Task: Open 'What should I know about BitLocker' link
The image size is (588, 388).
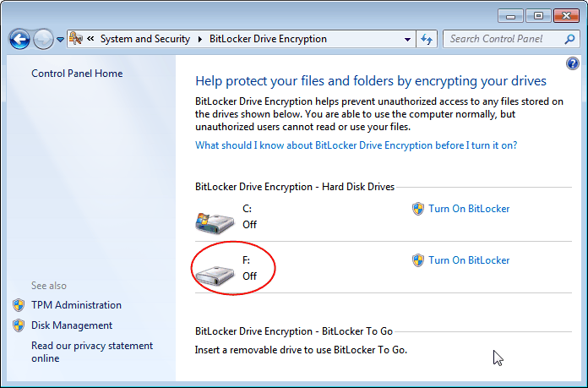Action: pyautogui.click(x=356, y=145)
